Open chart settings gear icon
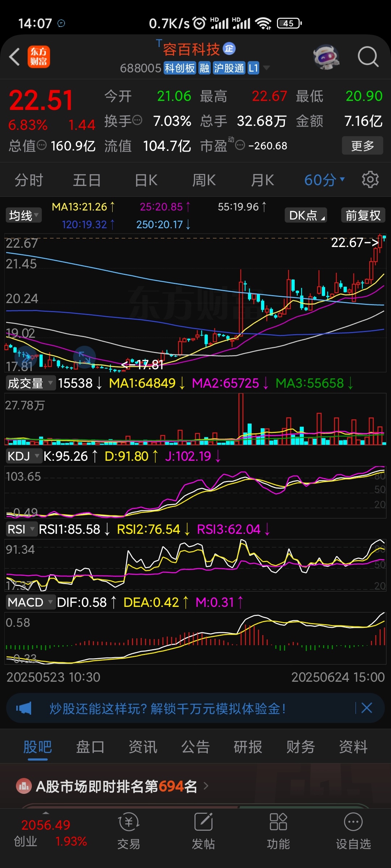This screenshot has width=391, height=868. [x=370, y=179]
